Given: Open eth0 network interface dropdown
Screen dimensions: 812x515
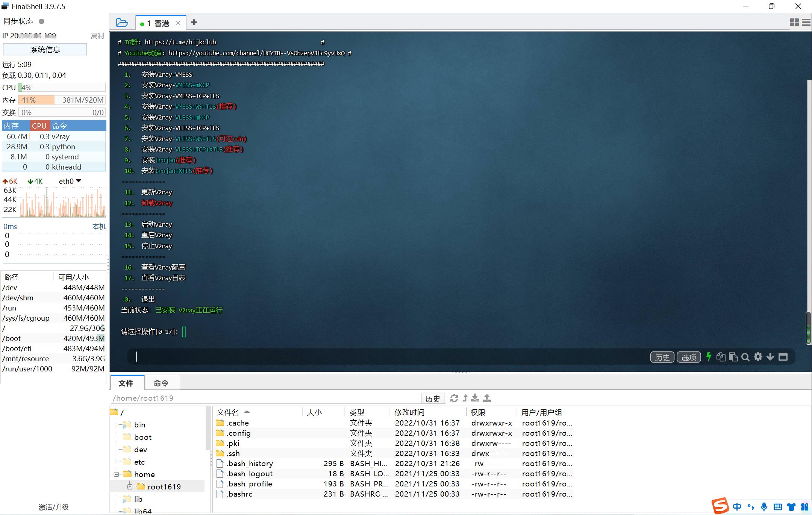Looking at the screenshot, I should pyautogui.click(x=70, y=181).
